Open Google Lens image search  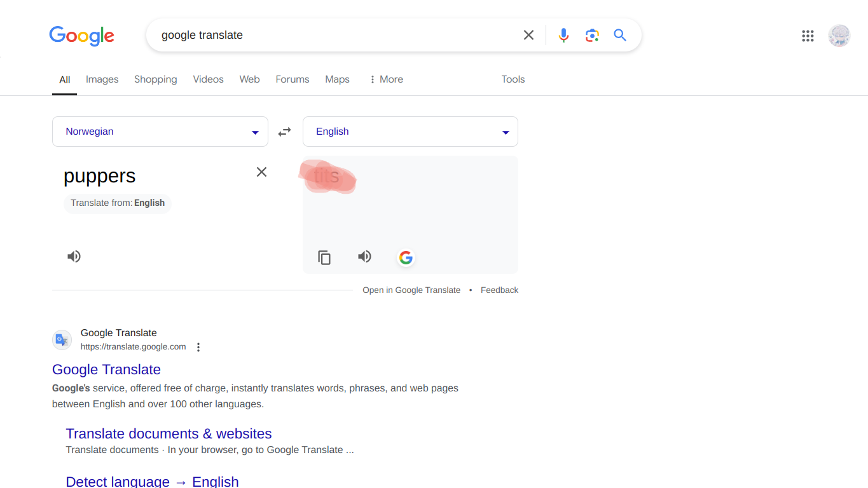[592, 36]
